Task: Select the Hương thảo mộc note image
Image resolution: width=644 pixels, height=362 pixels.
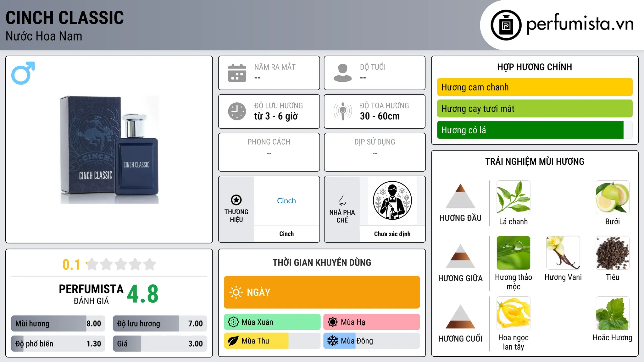Action: coord(514,253)
